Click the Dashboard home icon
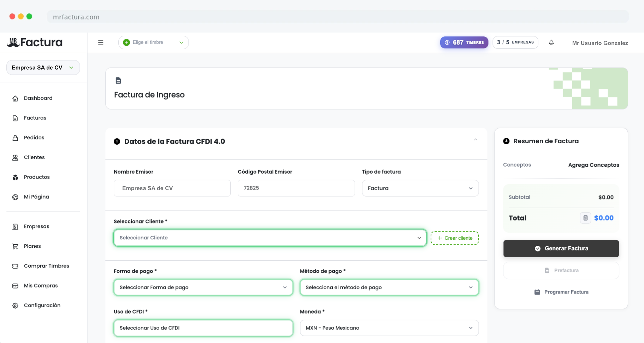Viewport: 644px width, 343px height. pyautogui.click(x=15, y=98)
